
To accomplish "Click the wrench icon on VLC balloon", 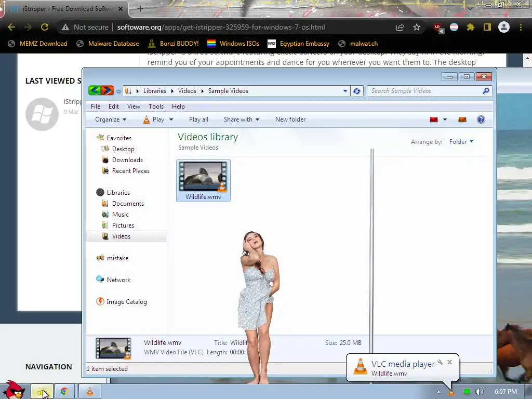I will 440,362.
